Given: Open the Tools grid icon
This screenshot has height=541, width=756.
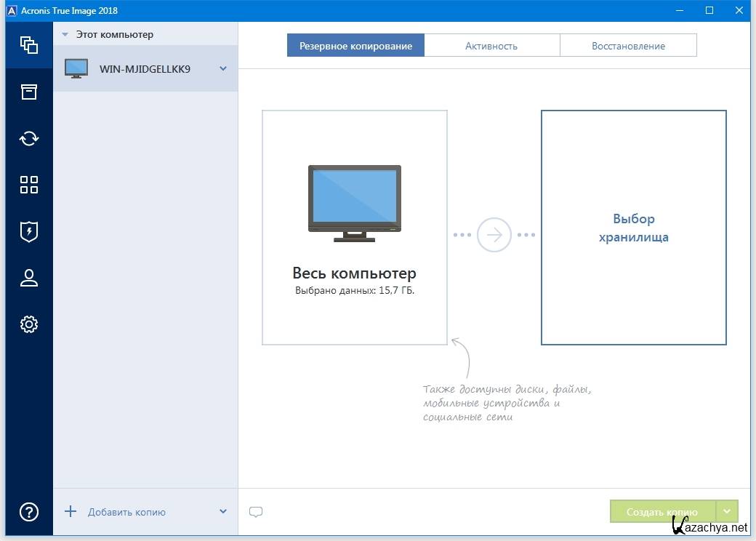Looking at the screenshot, I should [29, 185].
